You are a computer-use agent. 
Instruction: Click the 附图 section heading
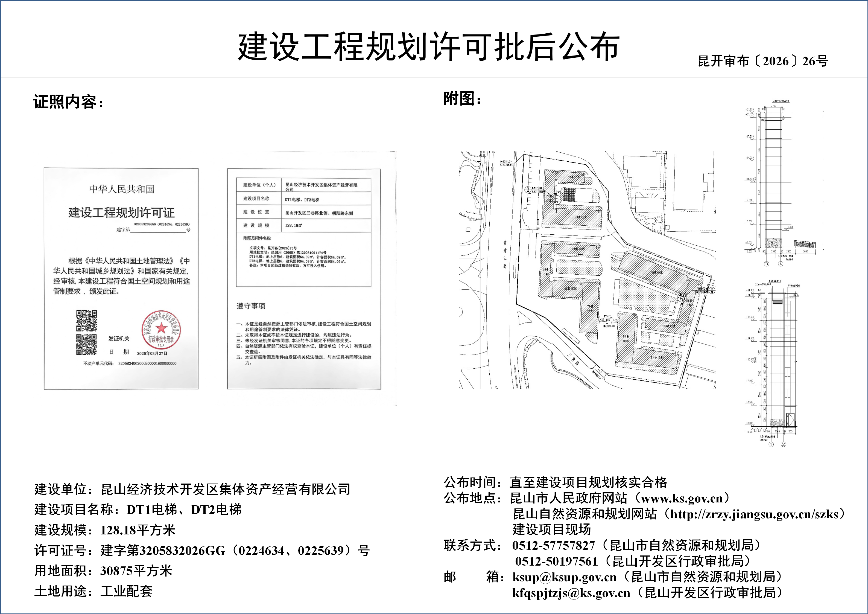pyautogui.click(x=462, y=99)
